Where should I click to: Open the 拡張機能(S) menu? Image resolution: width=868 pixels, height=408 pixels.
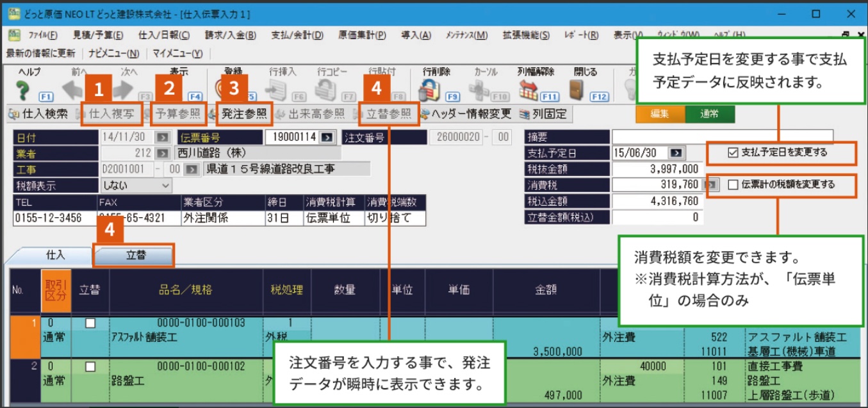pyautogui.click(x=526, y=35)
